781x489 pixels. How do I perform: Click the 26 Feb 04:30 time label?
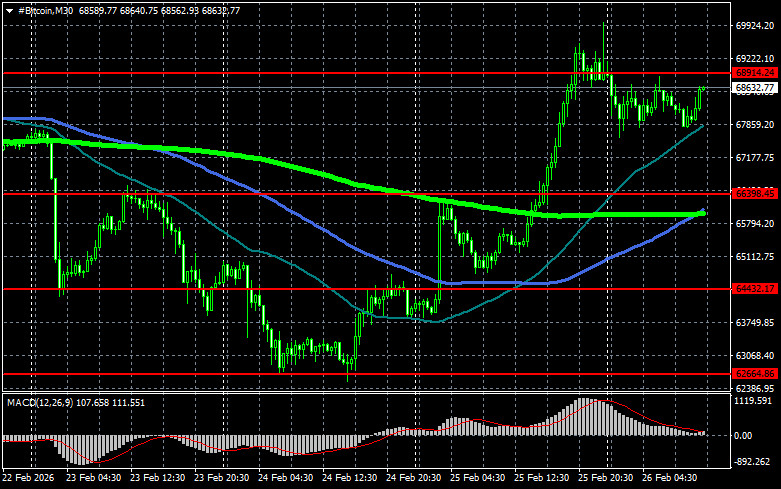tap(669, 478)
